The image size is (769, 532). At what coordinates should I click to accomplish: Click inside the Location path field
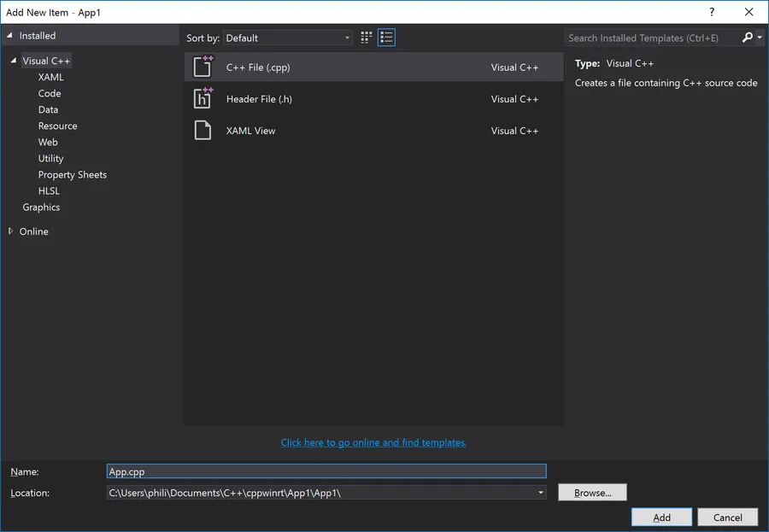click(321, 492)
